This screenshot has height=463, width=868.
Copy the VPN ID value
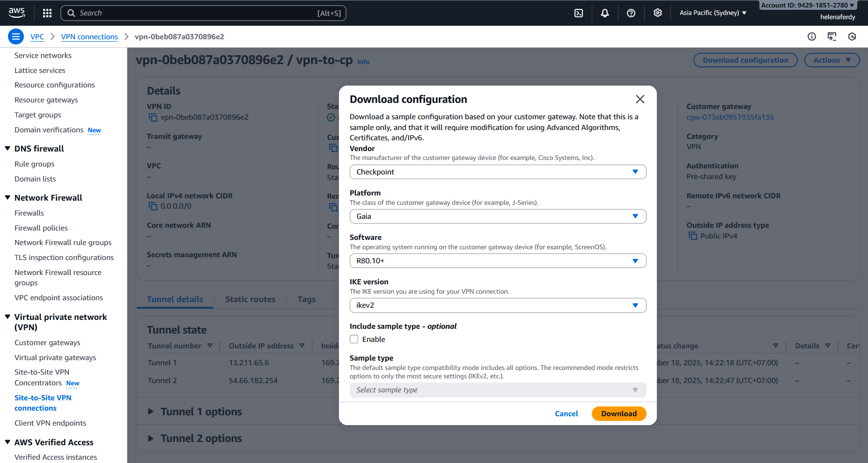tap(153, 117)
